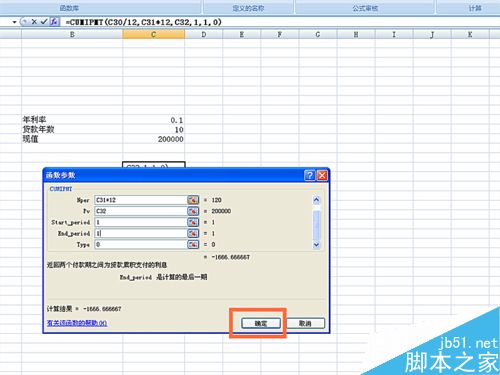Click cell containing value 0.1
The image size is (500, 375).
[x=153, y=120]
